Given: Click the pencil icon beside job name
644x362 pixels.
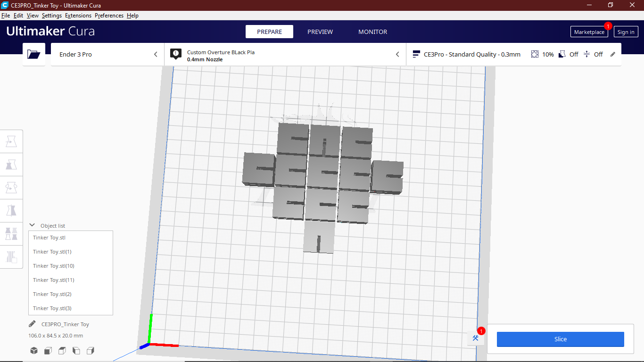Looking at the screenshot, I should [x=32, y=324].
